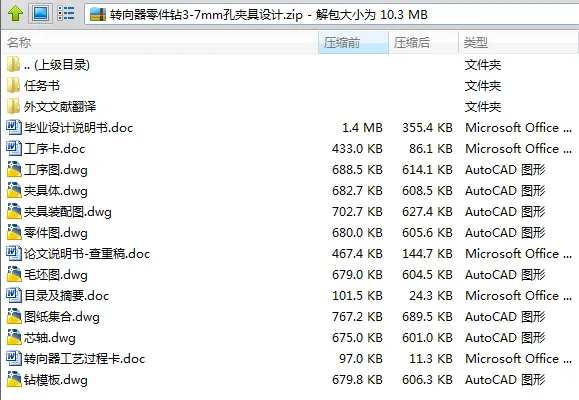Click Word icon of 工序卡.doc
The image size is (579, 400).
[x=14, y=148]
